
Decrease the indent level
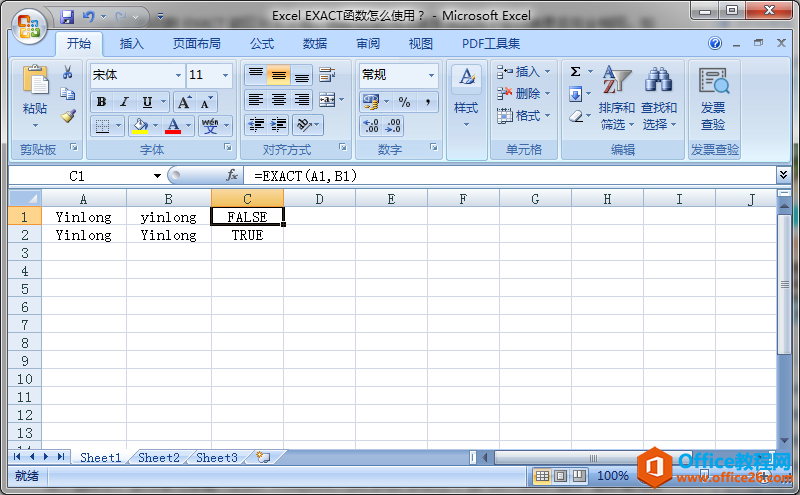point(256,125)
